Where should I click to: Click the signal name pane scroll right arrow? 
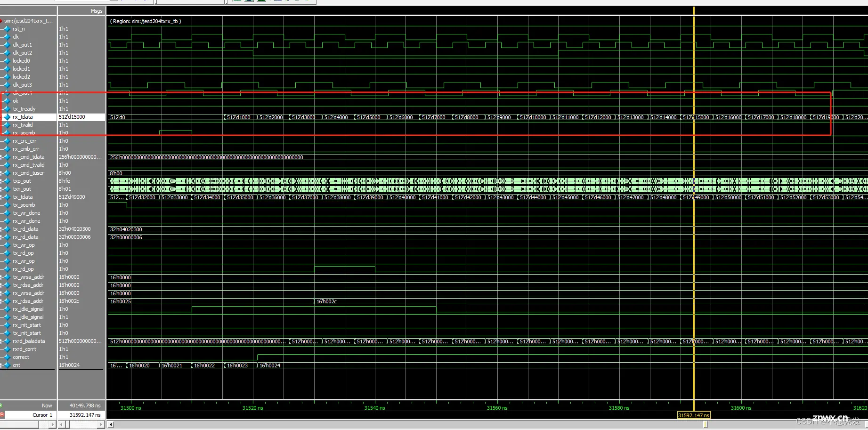tap(53, 424)
